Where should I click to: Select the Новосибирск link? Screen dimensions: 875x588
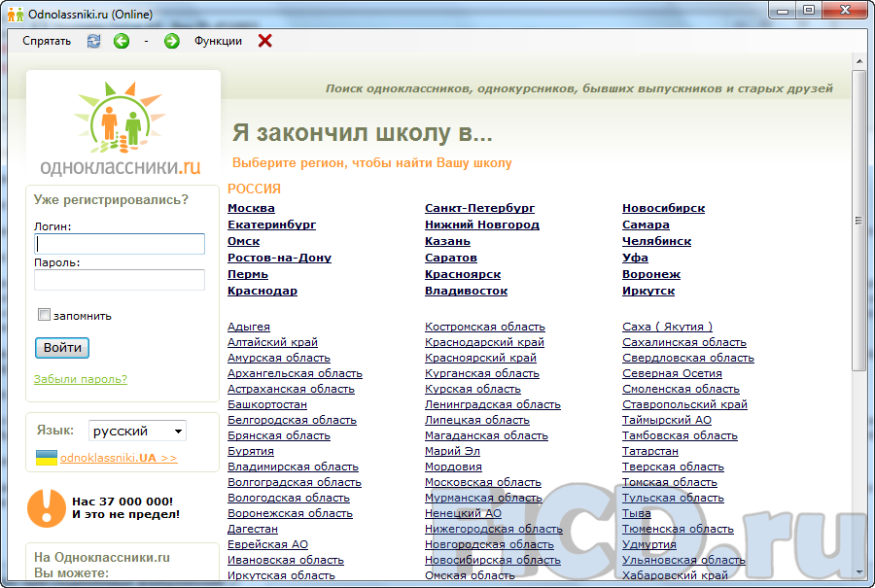663,208
